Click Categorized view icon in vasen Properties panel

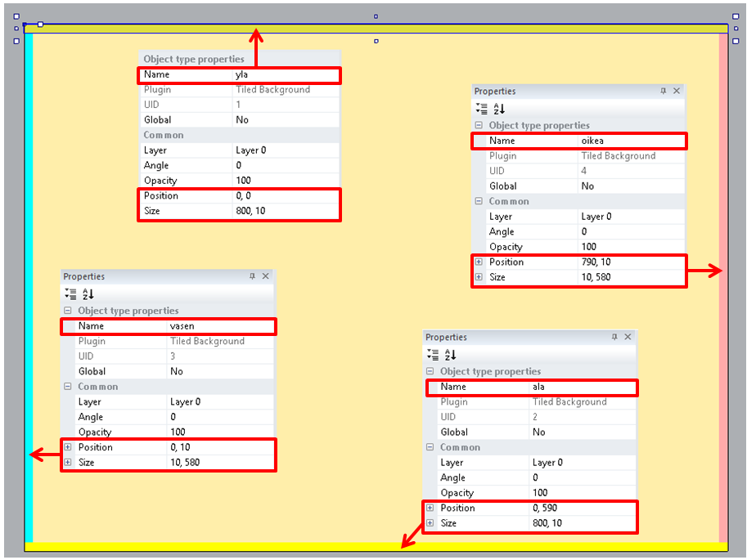[70, 294]
